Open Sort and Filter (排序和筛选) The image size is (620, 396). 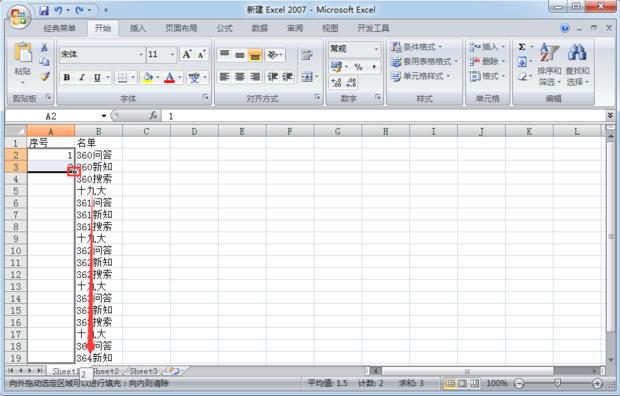pos(549,64)
